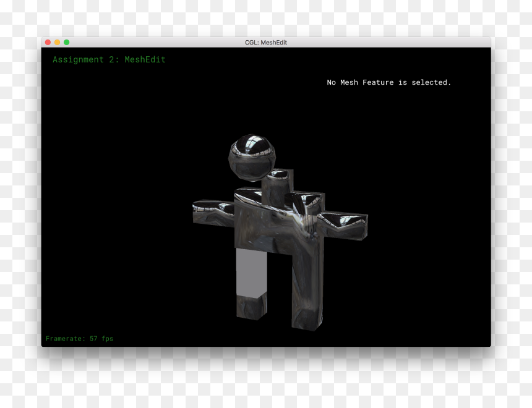Select the spherical head of the mesh figure

click(252, 158)
